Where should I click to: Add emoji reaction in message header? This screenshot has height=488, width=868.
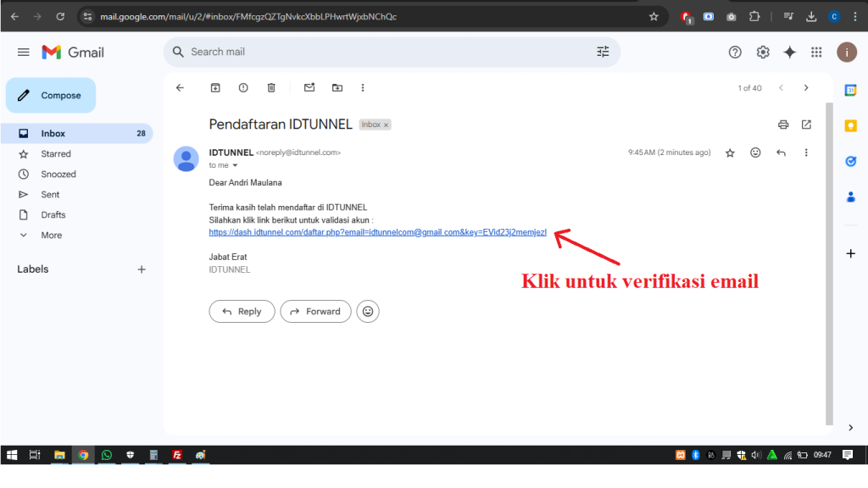[755, 152]
